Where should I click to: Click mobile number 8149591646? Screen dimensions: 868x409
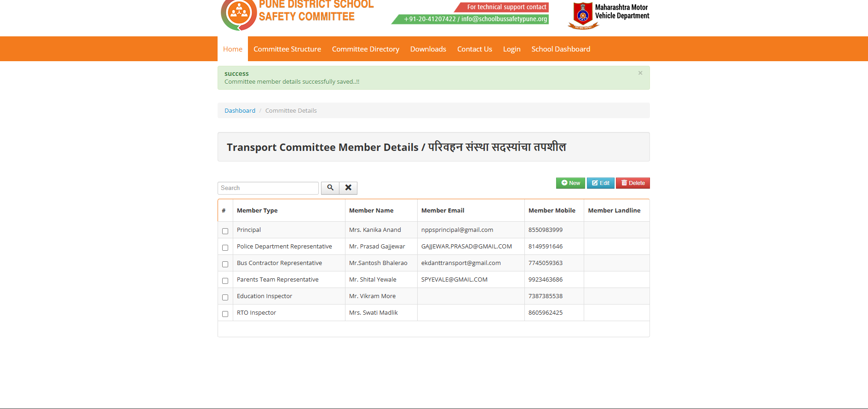click(546, 246)
